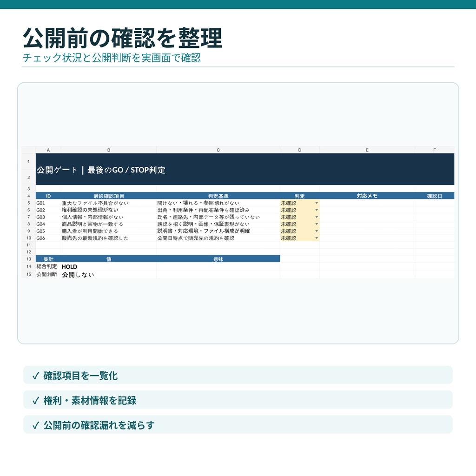Click cell 開けない・壊れる・参照切れがない
The width and height of the screenshot is (476, 476).
(x=218, y=203)
